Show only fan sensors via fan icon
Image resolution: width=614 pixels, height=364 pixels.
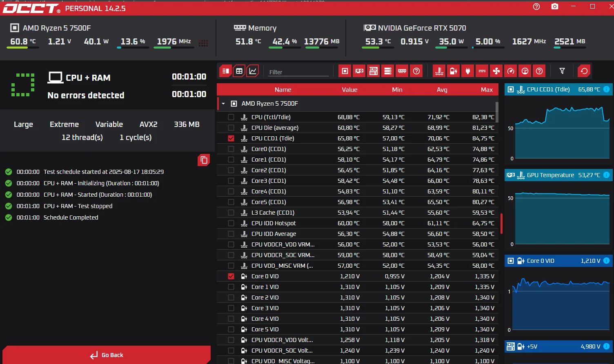coord(496,71)
